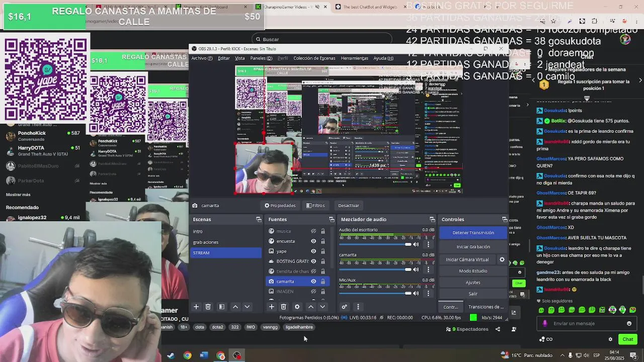Viewport: 644px width, 362px height.
Task: Open audio mixer three-dot menu at bottom
Action: pyautogui.click(x=358, y=307)
